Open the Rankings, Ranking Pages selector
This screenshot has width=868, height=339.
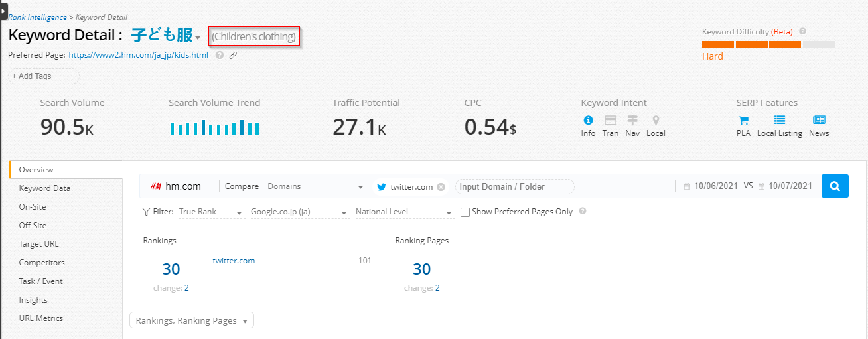(x=192, y=321)
